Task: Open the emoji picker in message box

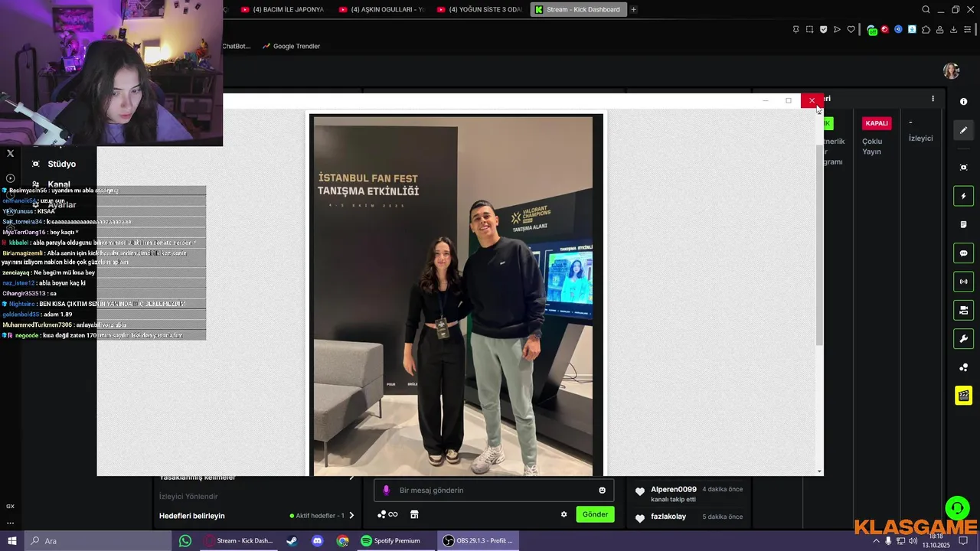Action: tap(603, 491)
